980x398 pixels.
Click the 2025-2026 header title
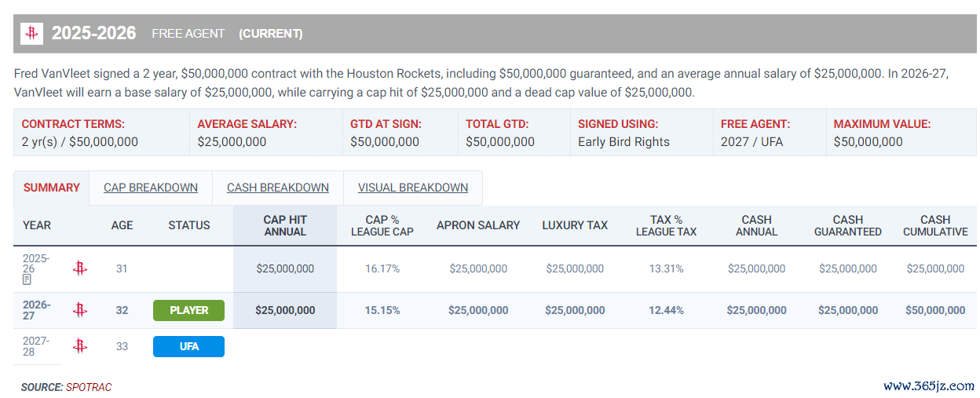(x=94, y=33)
